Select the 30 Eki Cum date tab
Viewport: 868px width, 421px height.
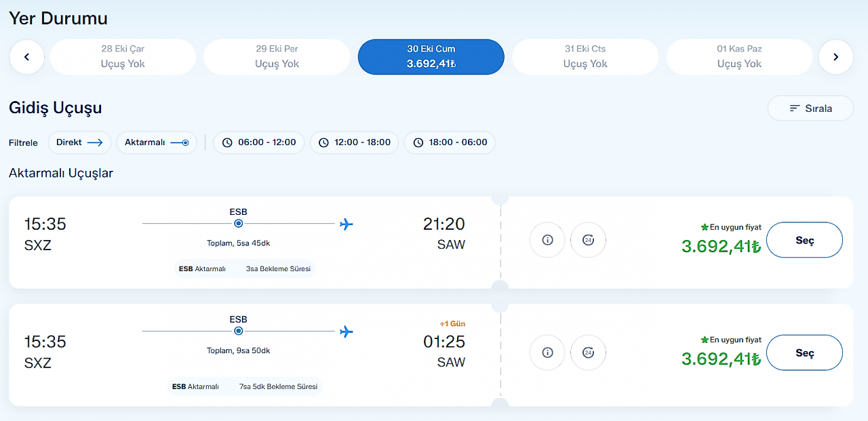431,57
